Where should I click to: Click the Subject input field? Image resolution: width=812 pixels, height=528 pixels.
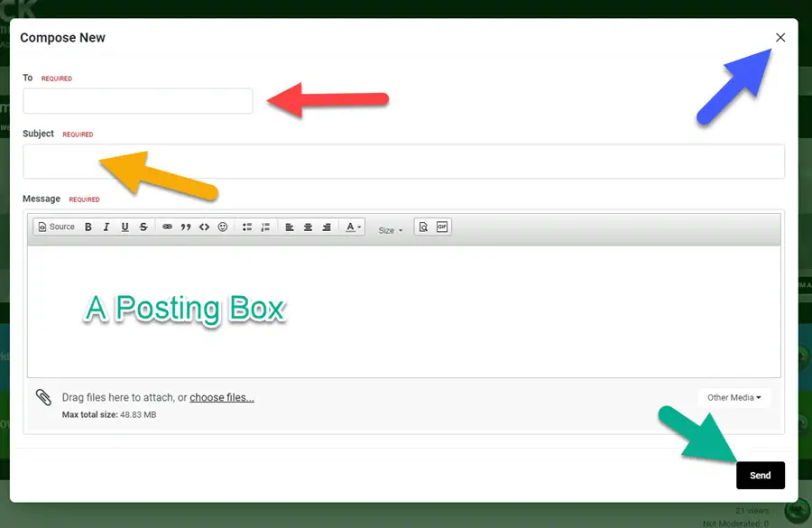pos(403,162)
